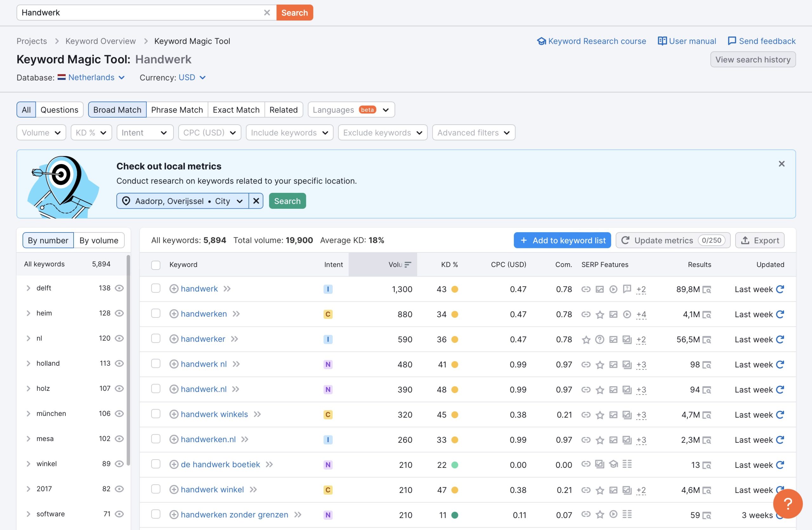Open the Languages beta dropdown
Viewport: 812px width, 530px height.
pos(351,110)
